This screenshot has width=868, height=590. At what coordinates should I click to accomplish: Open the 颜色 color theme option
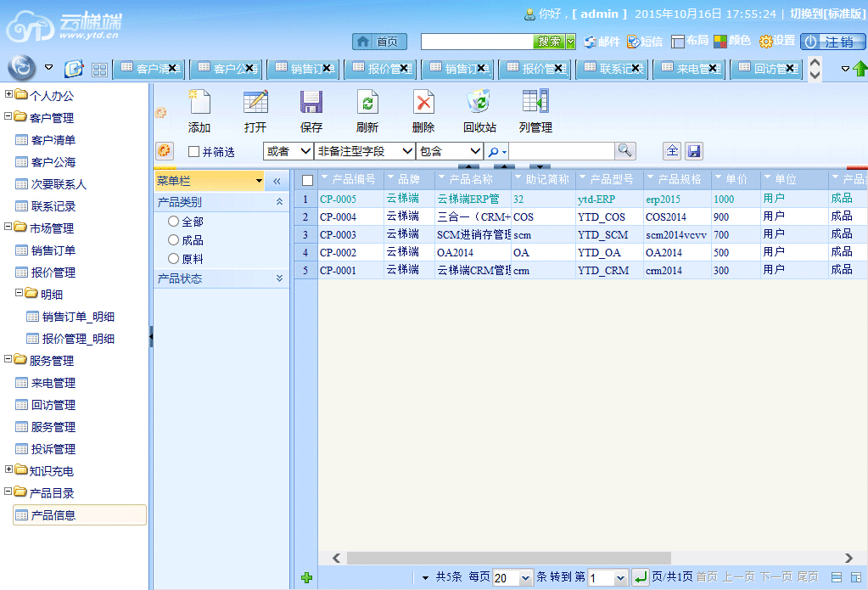(x=732, y=41)
